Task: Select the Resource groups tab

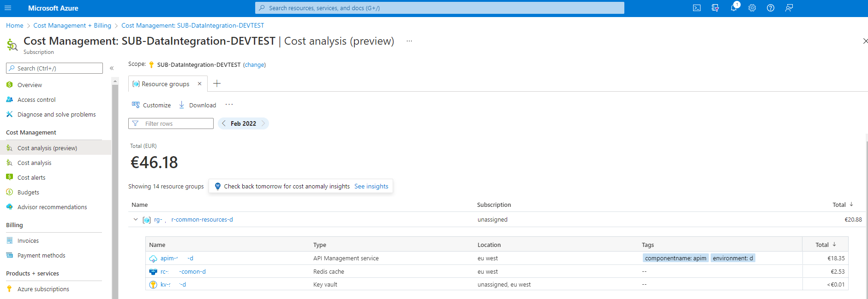Action: [165, 84]
